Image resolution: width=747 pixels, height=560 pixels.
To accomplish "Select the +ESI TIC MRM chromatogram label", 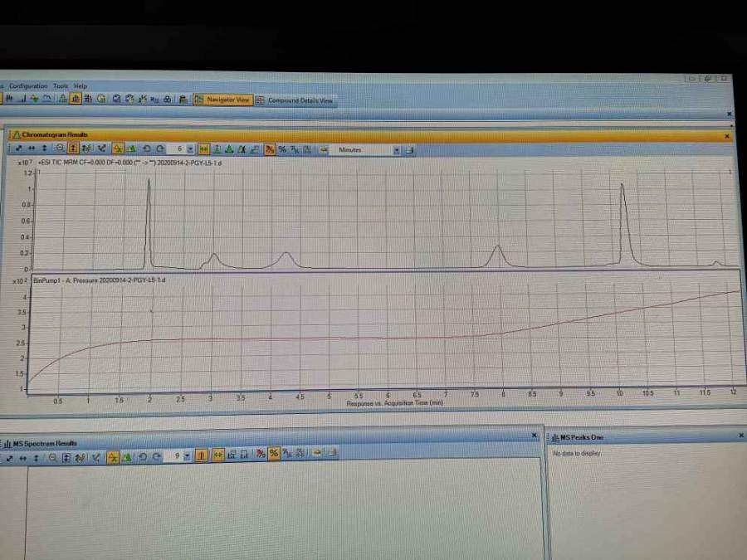I will click(129, 163).
